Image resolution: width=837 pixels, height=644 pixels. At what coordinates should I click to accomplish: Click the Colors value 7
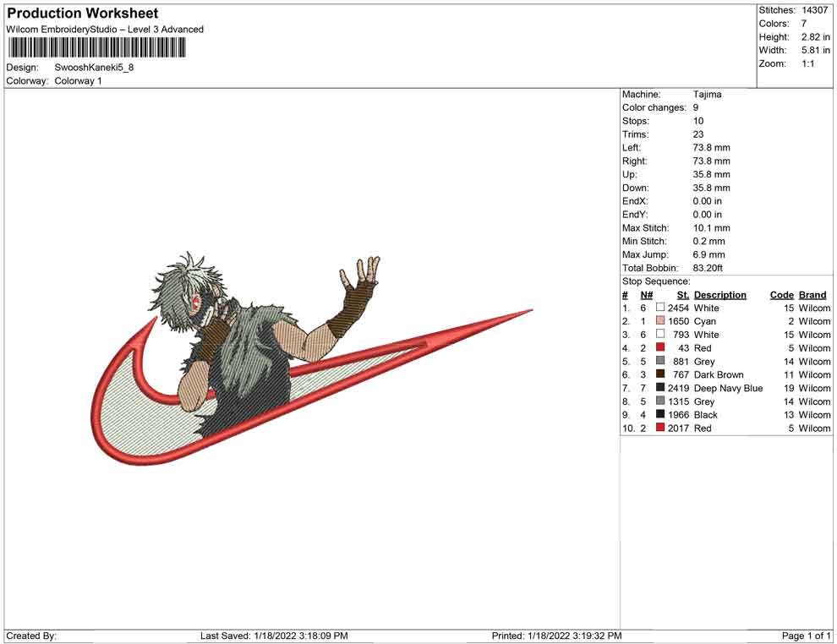point(804,24)
